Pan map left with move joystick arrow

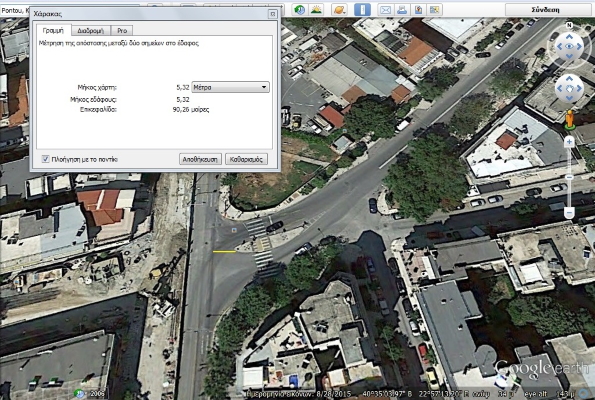(x=559, y=88)
